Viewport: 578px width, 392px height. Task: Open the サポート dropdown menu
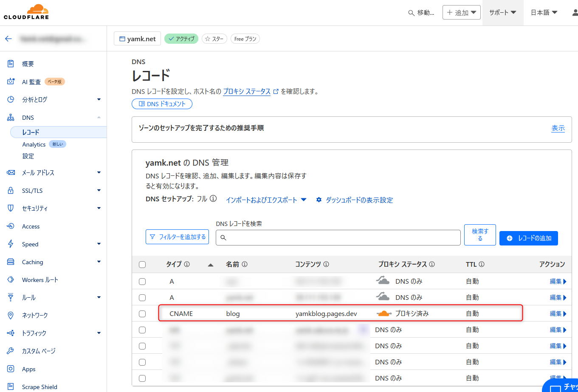(503, 12)
